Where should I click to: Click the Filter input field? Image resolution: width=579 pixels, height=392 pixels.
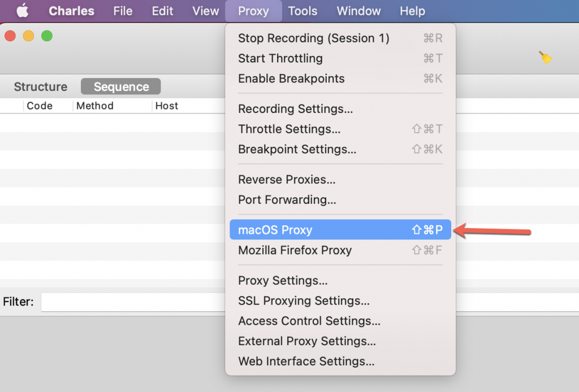coord(133,302)
